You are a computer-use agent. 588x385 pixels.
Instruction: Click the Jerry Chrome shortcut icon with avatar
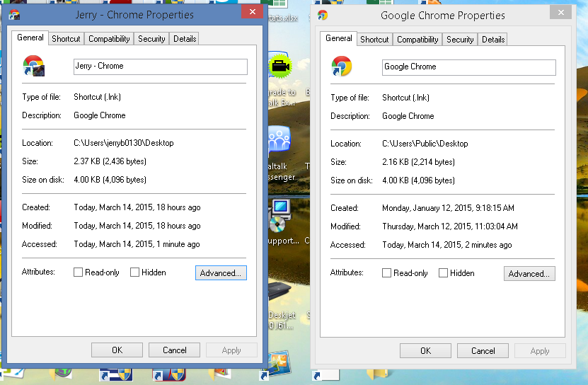pos(34,66)
